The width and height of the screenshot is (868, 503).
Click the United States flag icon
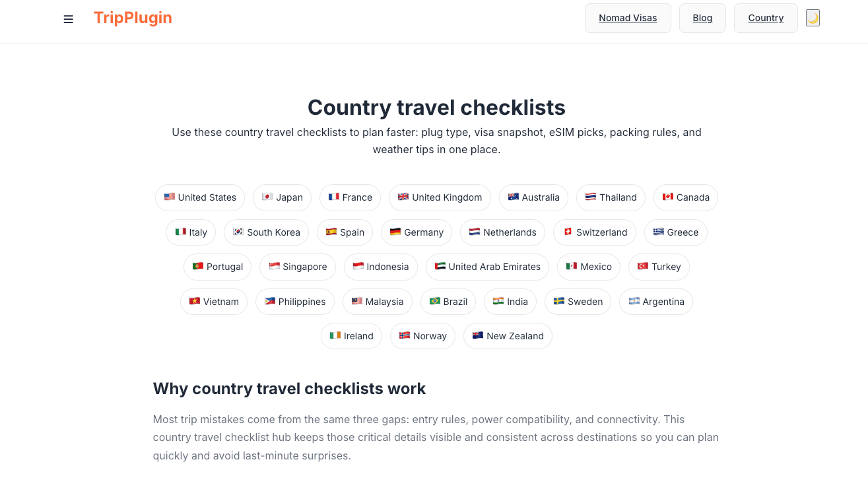pyautogui.click(x=170, y=197)
